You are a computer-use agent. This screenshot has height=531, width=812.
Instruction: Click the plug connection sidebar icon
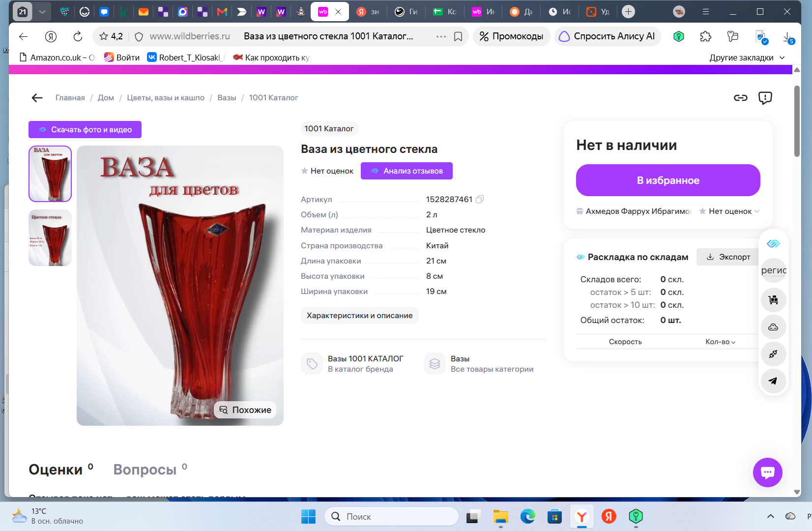(x=773, y=354)
